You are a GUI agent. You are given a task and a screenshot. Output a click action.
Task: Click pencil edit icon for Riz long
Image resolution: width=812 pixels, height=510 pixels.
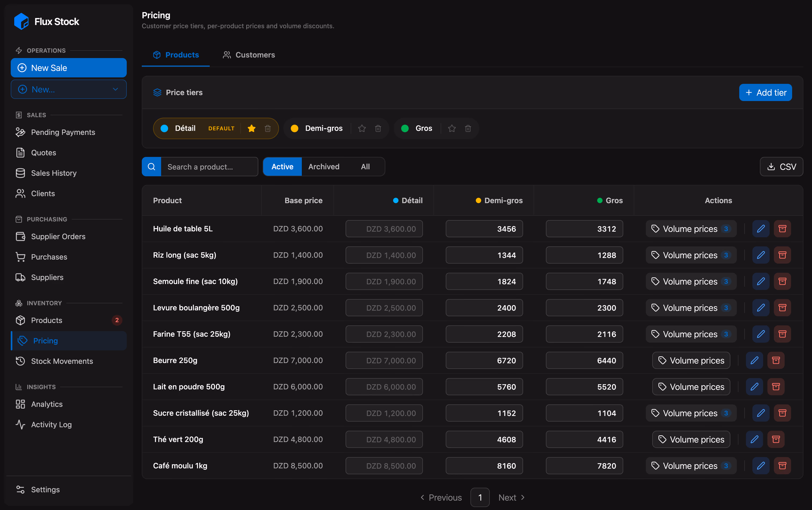(x=760, y=255)
